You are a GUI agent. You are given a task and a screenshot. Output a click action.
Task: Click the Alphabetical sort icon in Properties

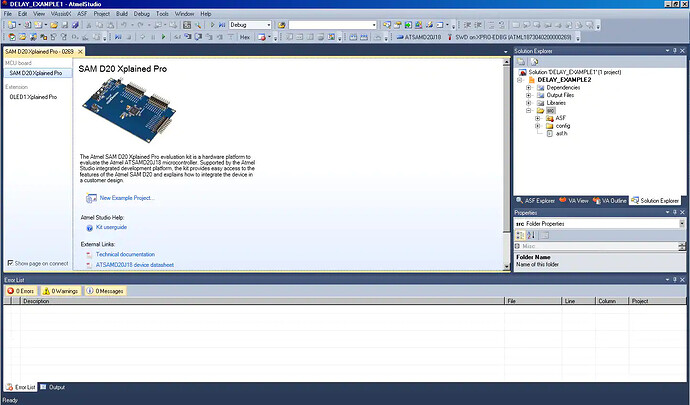[x=531, y=235]
